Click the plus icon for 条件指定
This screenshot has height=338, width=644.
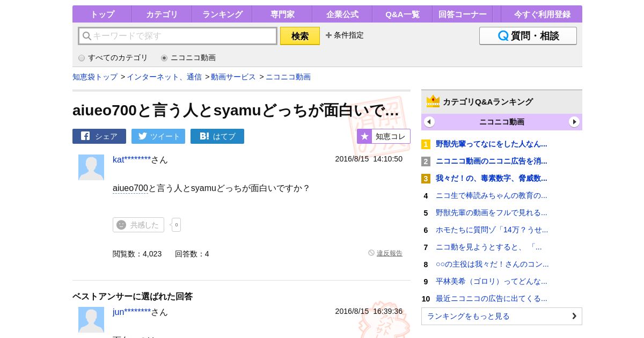[328, 35]
